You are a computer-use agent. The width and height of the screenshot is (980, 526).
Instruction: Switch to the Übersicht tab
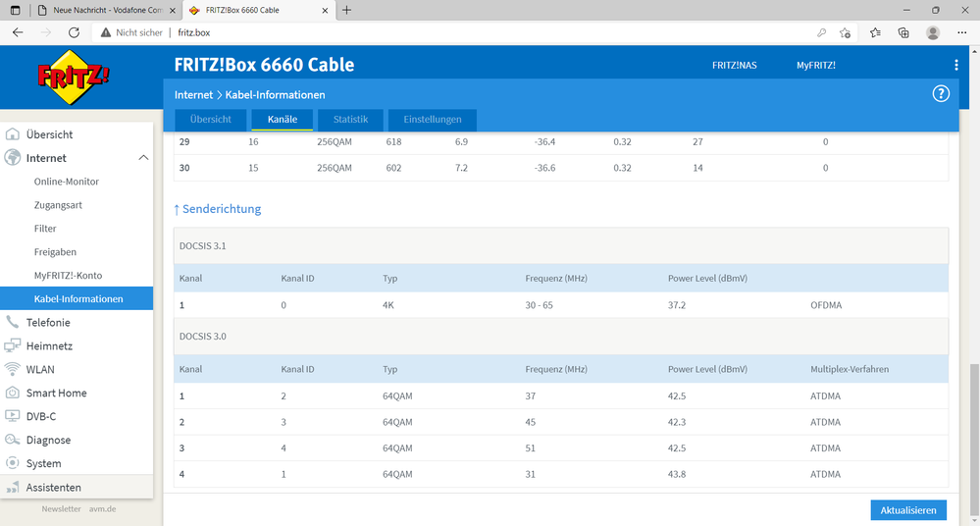click(211, 120)
